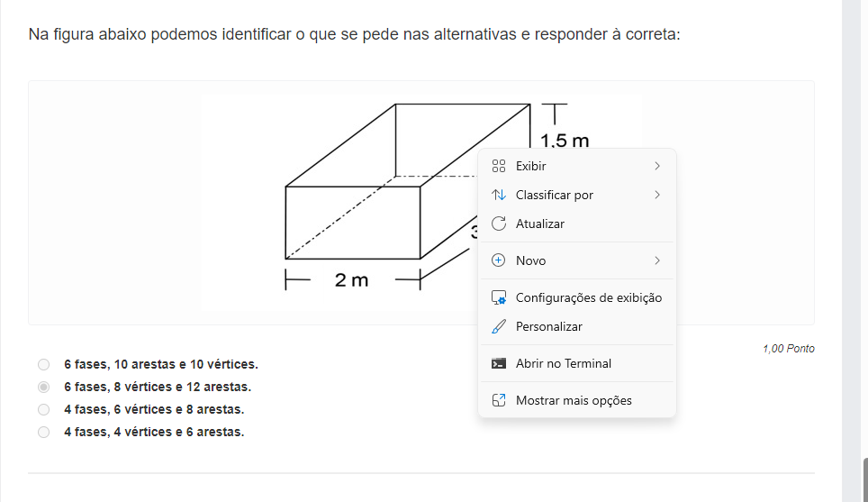Click the Configurações de exibição monitor icon
Image resolution: width=868 pixels, height=502 pixels.
pos(499,297)
